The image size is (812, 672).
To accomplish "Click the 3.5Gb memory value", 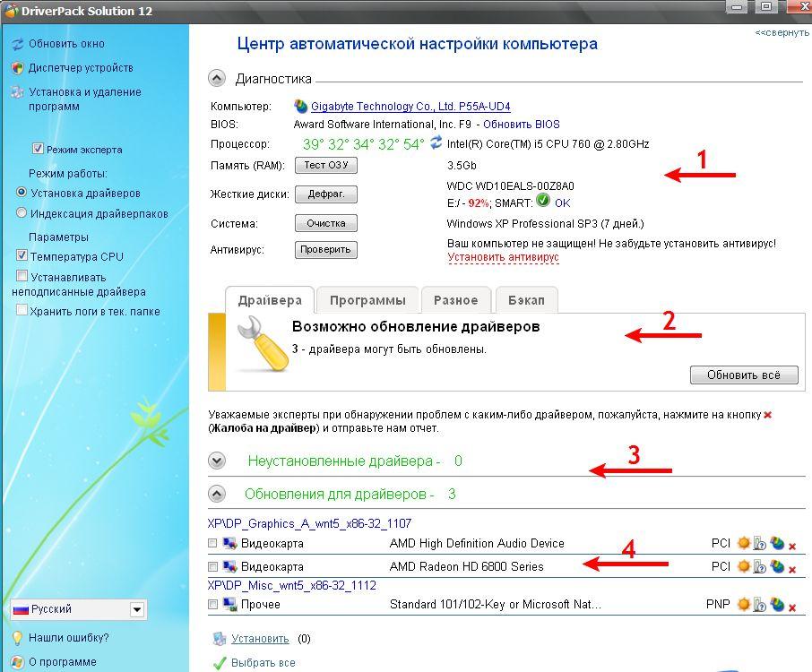I will click(x=462, y=166).
